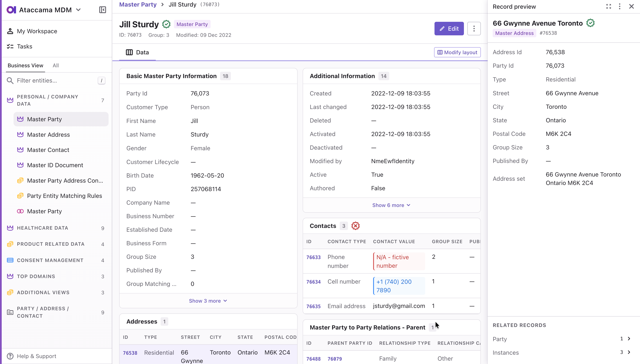The image size is (640, 364).
Task: Click the Birth Date value 1962-05-20
Action: pyautogui.click(x=207, y=175)
